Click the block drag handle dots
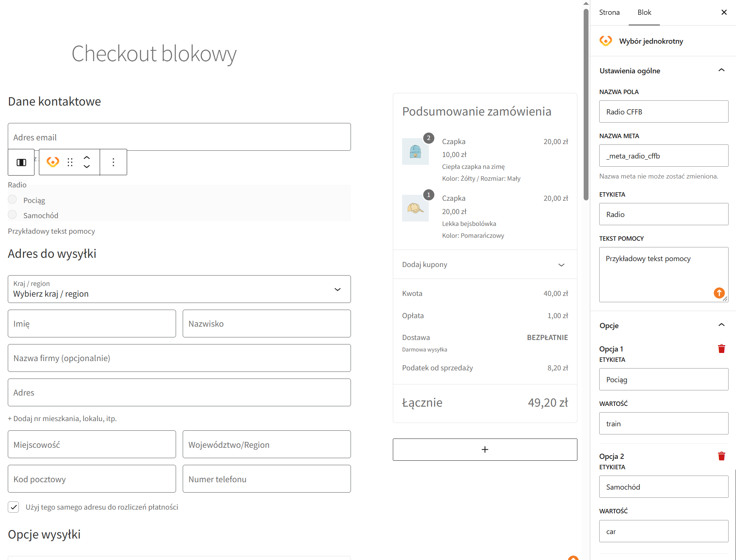This screenshot has height=560, width=736. [x=70, y=162]
